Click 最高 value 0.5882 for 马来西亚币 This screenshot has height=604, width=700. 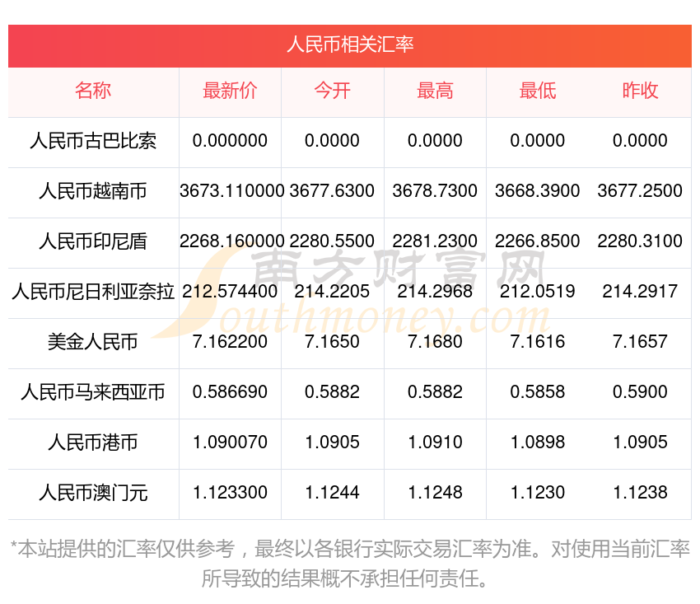point(435,392)
